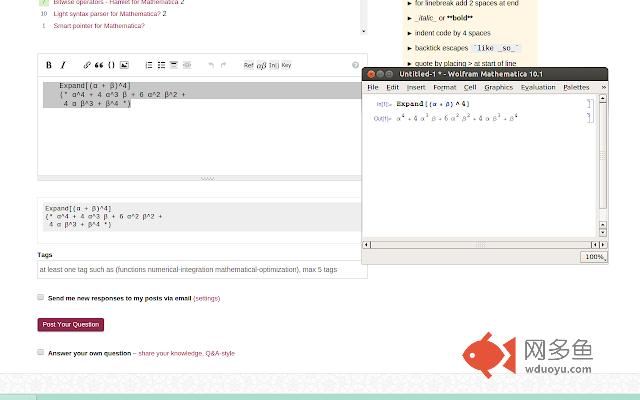Click the In[] toolbar button
The width and height of the screenshot is (640, 400).
tap(274, 65)
